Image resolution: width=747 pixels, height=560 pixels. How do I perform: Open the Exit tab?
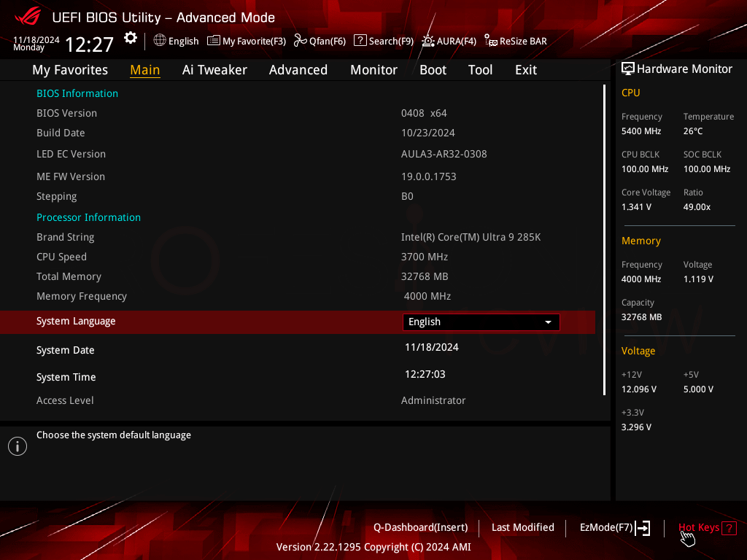click(526, 70)
